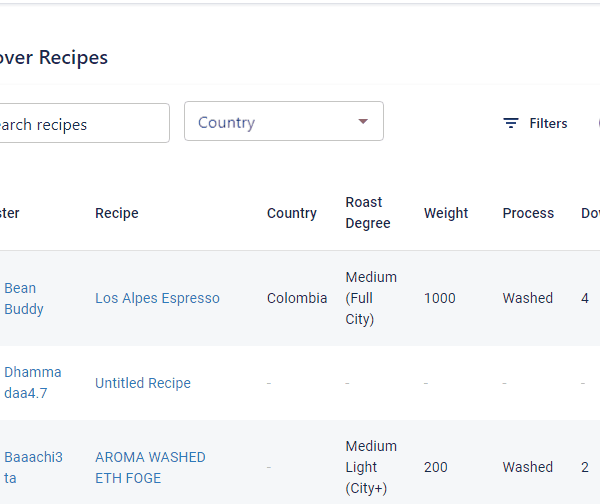Click the Roast Degree column header
600x504 pixels.
[368, 213]
